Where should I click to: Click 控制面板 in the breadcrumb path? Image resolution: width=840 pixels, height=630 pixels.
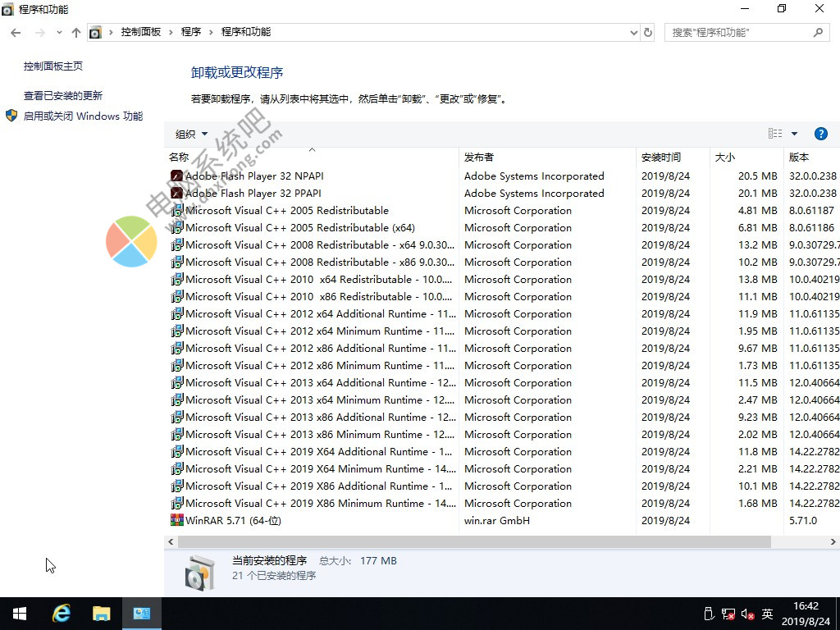[140, 32]
